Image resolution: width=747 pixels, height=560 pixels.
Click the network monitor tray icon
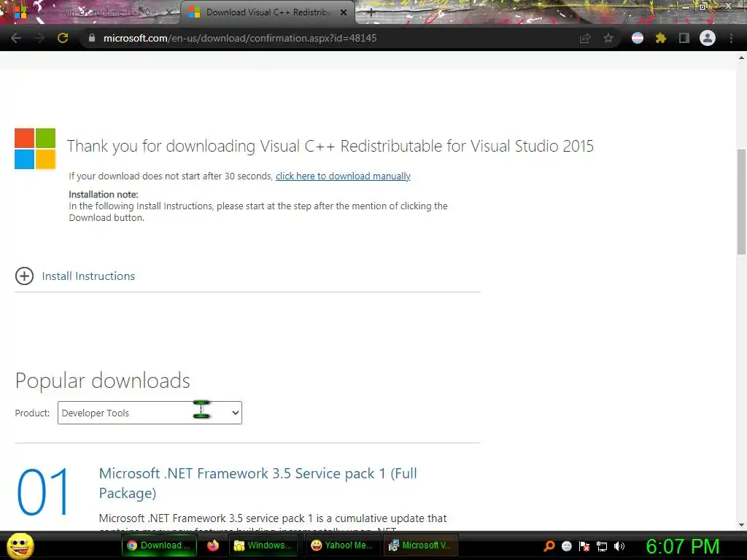pos(602,547)
